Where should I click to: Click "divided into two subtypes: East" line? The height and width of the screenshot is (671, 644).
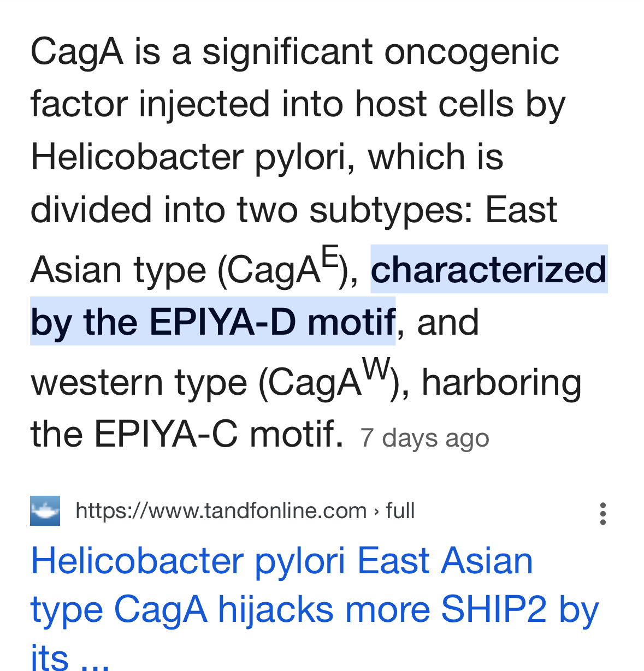click(294, 209)
